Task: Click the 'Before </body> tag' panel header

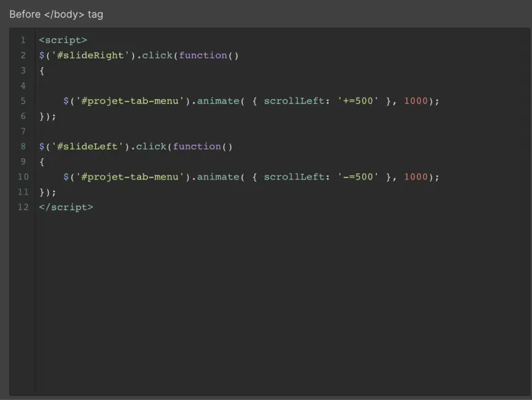Action: pos(57,14)
